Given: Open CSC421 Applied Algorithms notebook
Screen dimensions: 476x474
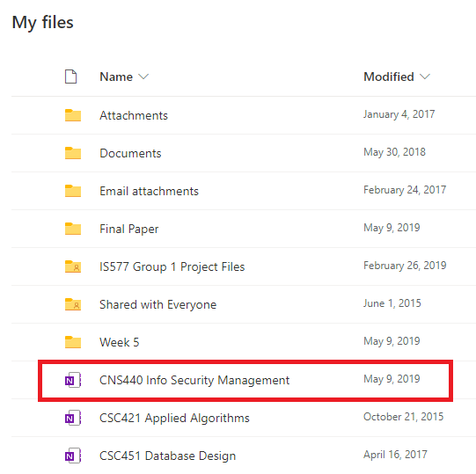Looking at the screenshot, I should 174,418.
